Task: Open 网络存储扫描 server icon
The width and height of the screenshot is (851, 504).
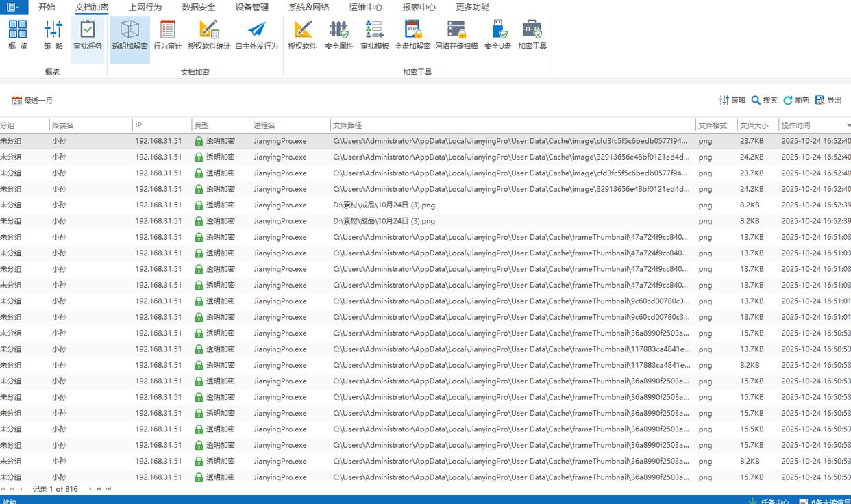Action: coord(456,34)
